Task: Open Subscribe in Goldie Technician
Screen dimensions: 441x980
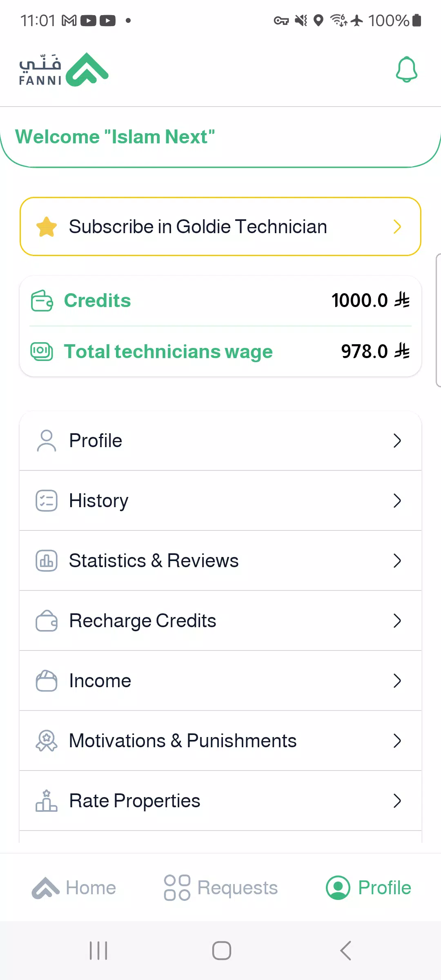Action: click(220, 227)
